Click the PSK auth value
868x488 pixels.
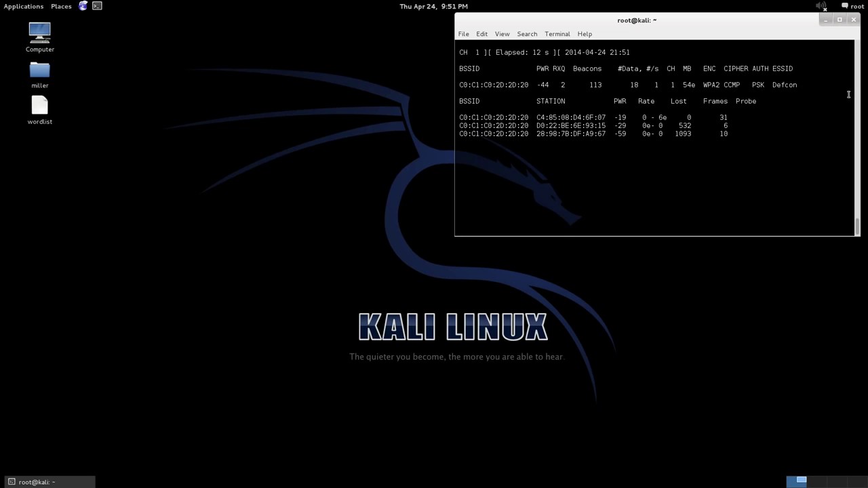[x=758, y=85]
